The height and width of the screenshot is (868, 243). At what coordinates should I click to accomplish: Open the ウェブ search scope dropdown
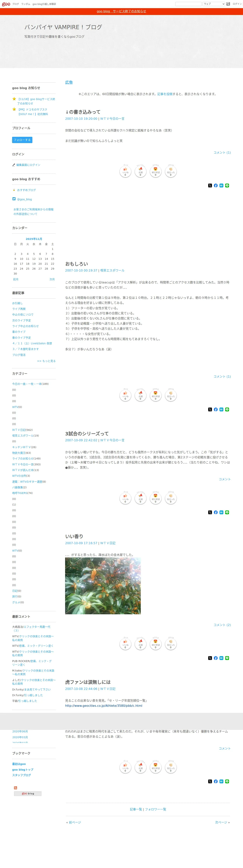[x=214, y=4]
